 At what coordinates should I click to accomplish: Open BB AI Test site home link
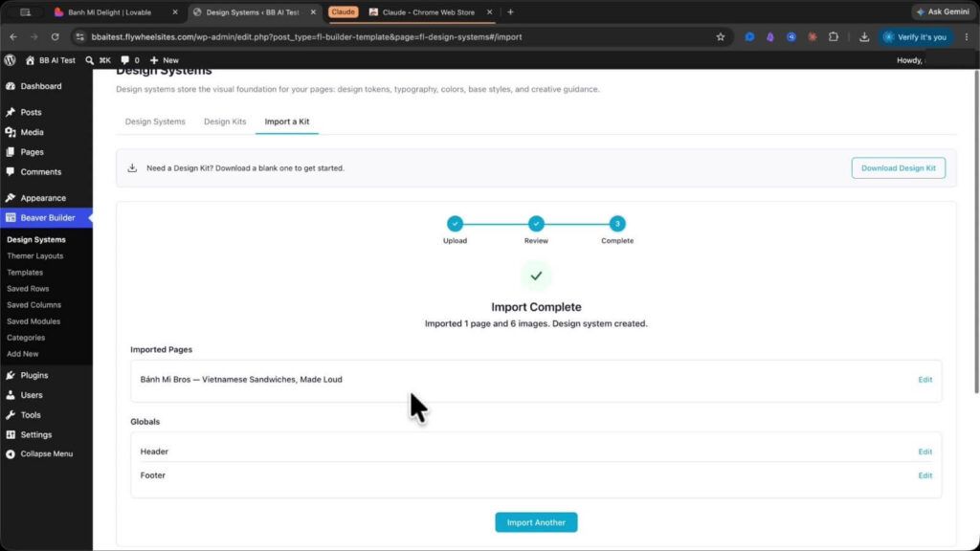pyautogui.click(x=50, y=60)
